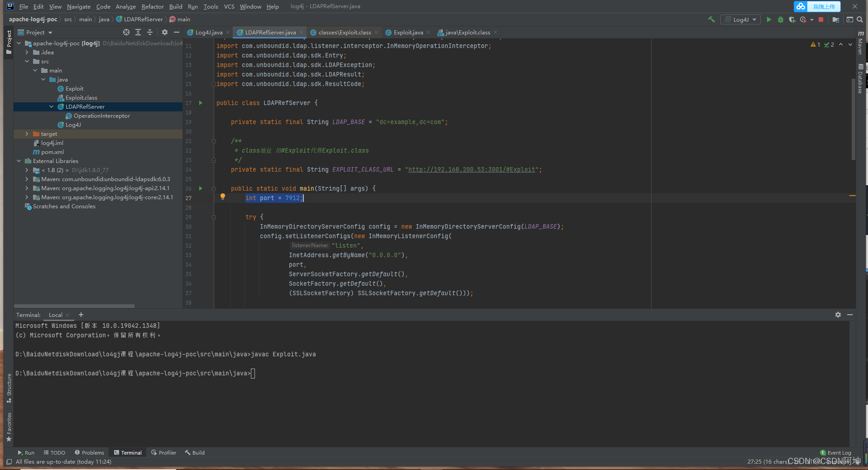
Task: Hide the Terminal panel with minus icon
Action: pyautogui.click(x=850, y=315)
